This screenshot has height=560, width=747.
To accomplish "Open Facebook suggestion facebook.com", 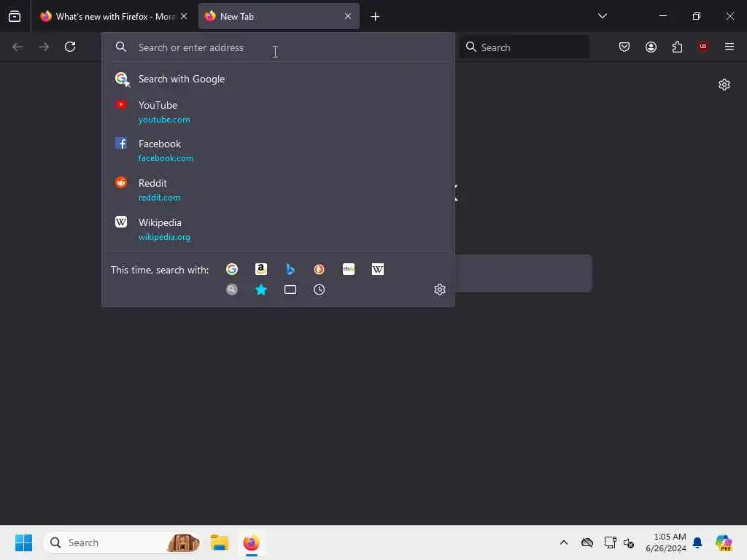I will 278,151.
